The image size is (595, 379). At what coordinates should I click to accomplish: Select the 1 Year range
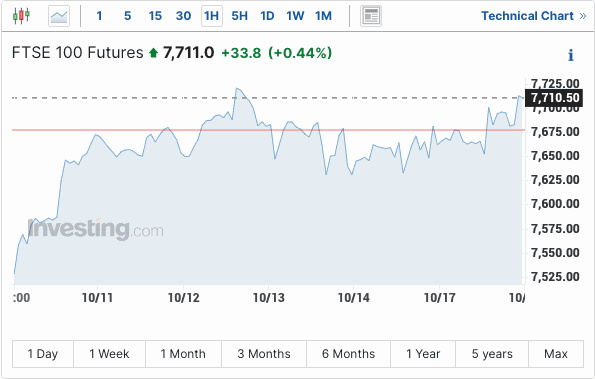[x=423, y=354]
